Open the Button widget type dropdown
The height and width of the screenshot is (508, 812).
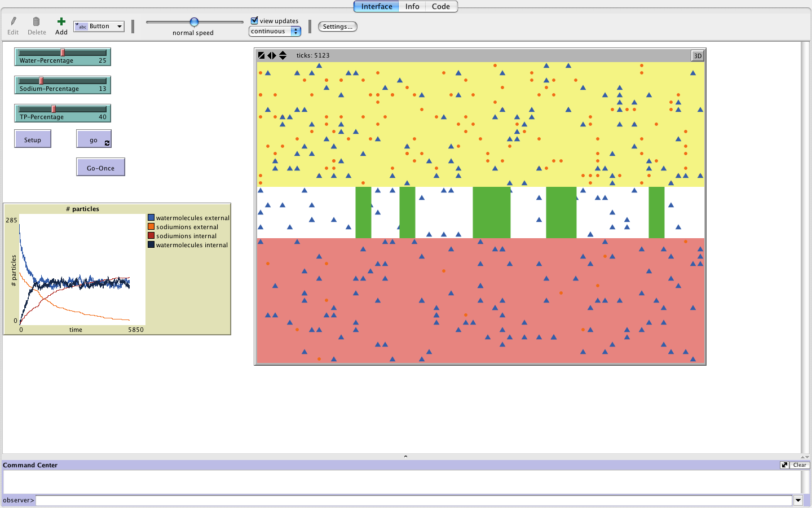99,27
